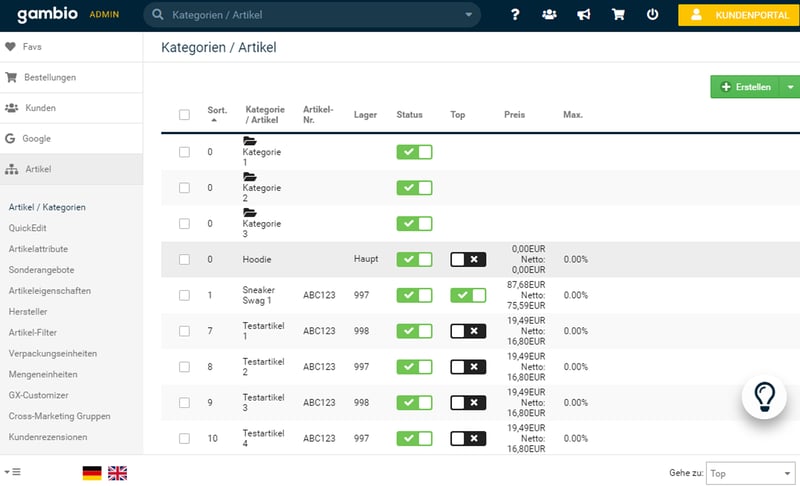Open the Kundenportal button

pos(738,15)
